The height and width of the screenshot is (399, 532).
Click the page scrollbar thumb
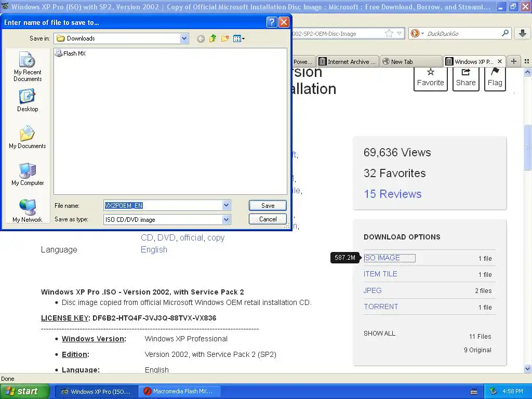coord(527,147)
